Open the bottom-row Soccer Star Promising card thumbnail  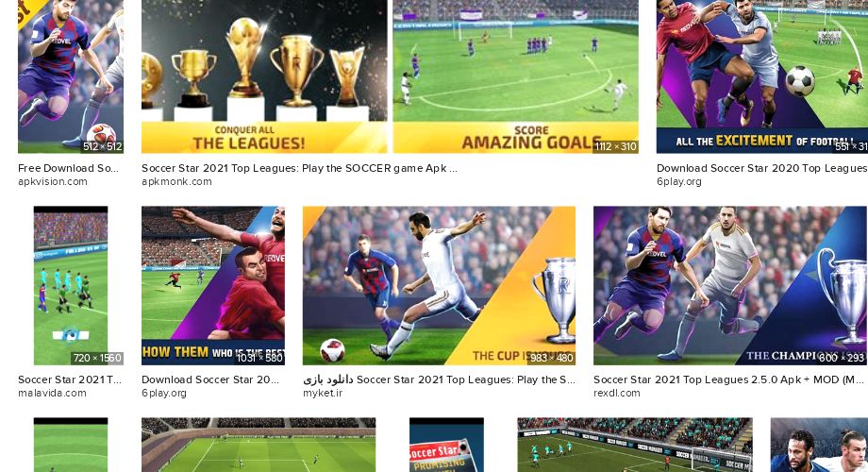(x=446, y=445)
